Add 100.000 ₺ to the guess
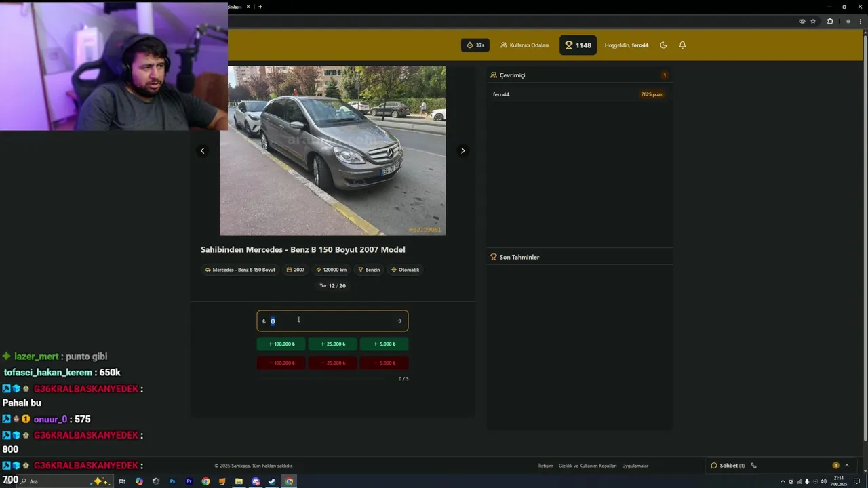868x488 pixels. point(281,344)
